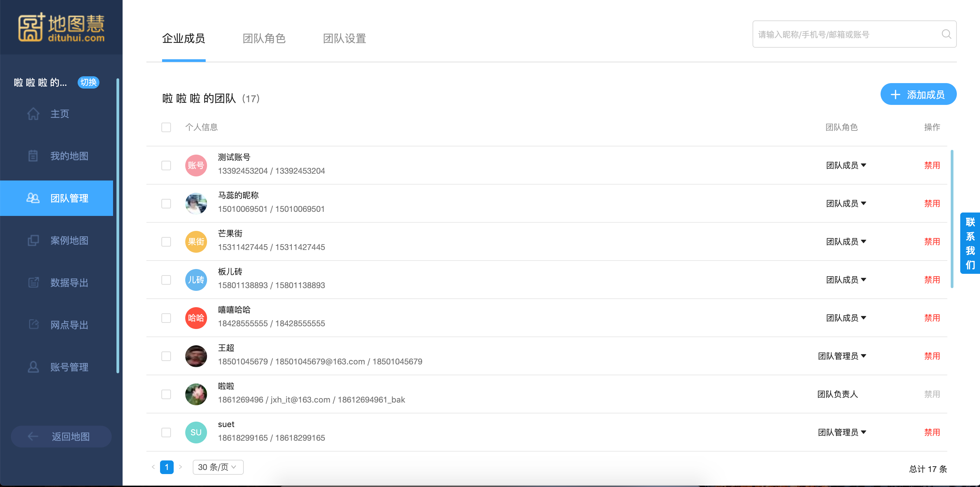980x487 pixels.
Task: Go to next page arrow
Action: (180, 467)
